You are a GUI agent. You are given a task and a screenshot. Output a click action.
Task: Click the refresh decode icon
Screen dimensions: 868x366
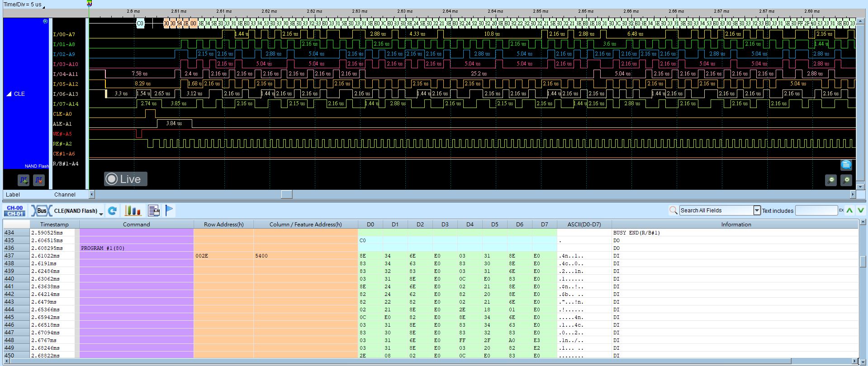tap(113, 211)
